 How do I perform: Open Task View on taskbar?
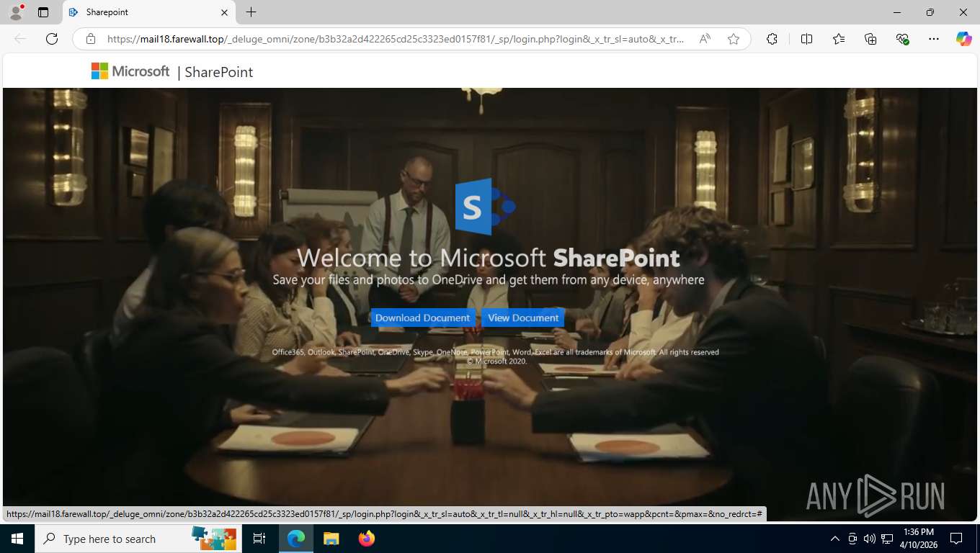click(x=259, y=539)
